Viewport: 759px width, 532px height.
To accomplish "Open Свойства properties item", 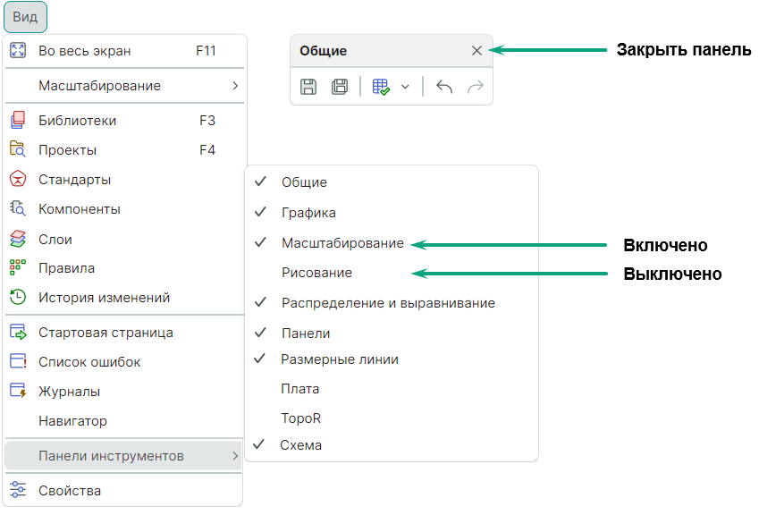I will [70, 491].
